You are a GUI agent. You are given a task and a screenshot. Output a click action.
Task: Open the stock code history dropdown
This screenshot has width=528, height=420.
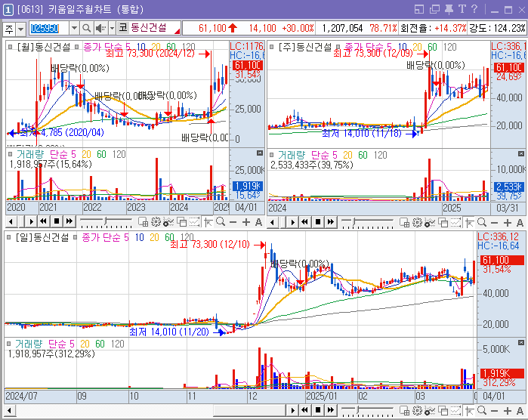tap(74, 28)
